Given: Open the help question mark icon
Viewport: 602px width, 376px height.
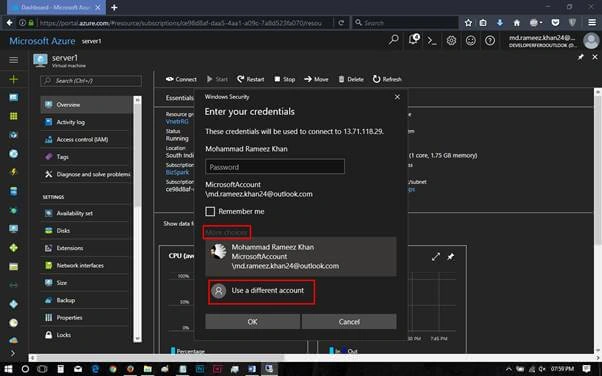Looking at the screenshot, I should (x=490, y=40).
